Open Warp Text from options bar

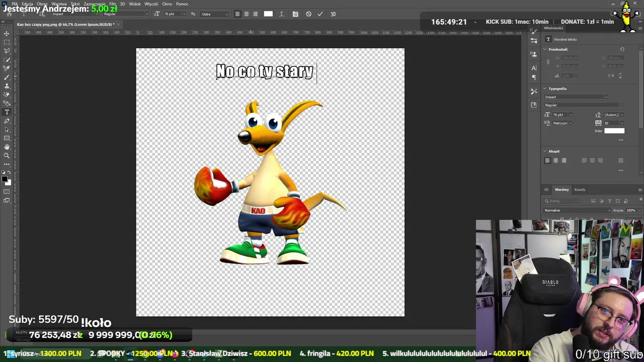281,14
